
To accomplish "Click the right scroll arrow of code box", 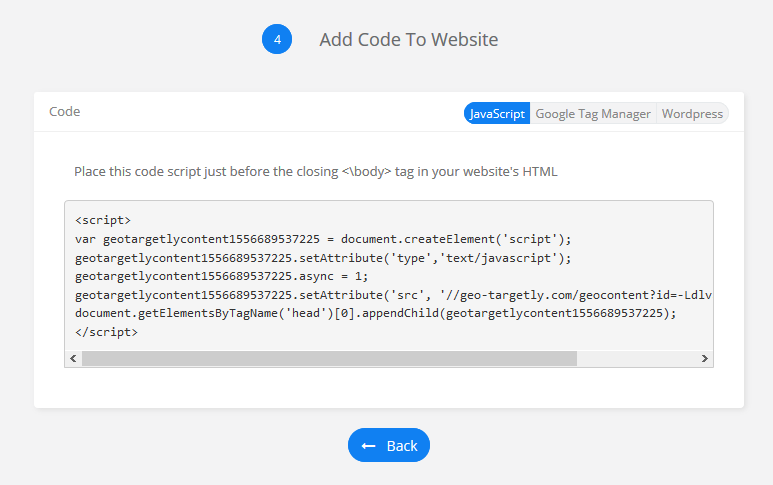I will click(x=704, y=358).
